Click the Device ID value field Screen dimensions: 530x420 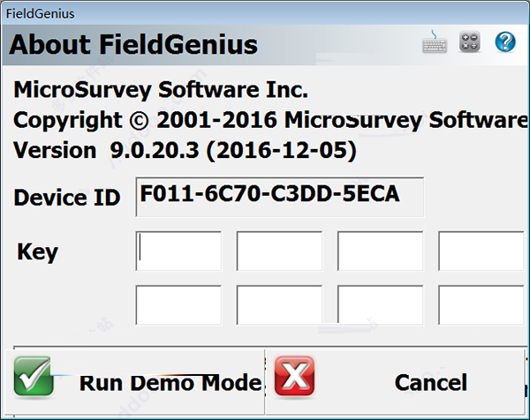click(x=279, y=196)
